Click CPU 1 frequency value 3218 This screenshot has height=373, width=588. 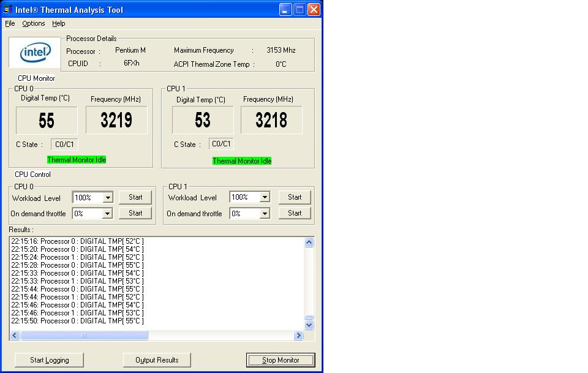pyautogui.click(x=271, y=120)
